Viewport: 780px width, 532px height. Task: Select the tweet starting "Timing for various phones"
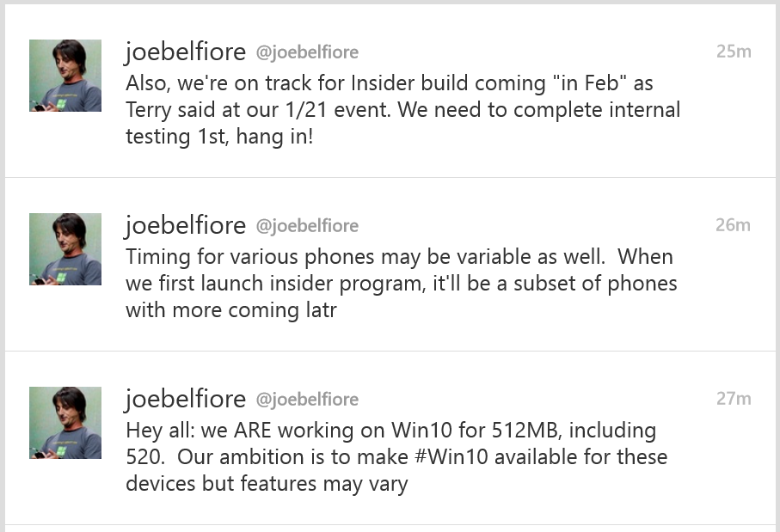(x=401, y=284)
